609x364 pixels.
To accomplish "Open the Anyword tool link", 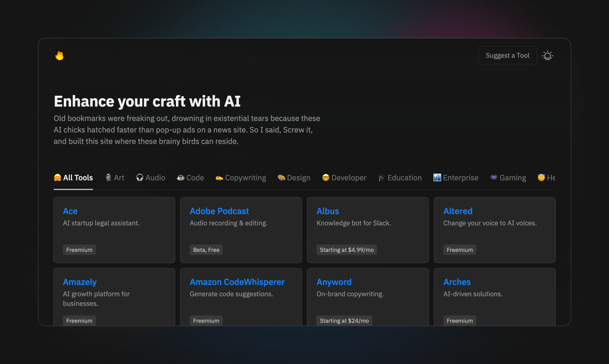I will (334, 282).
